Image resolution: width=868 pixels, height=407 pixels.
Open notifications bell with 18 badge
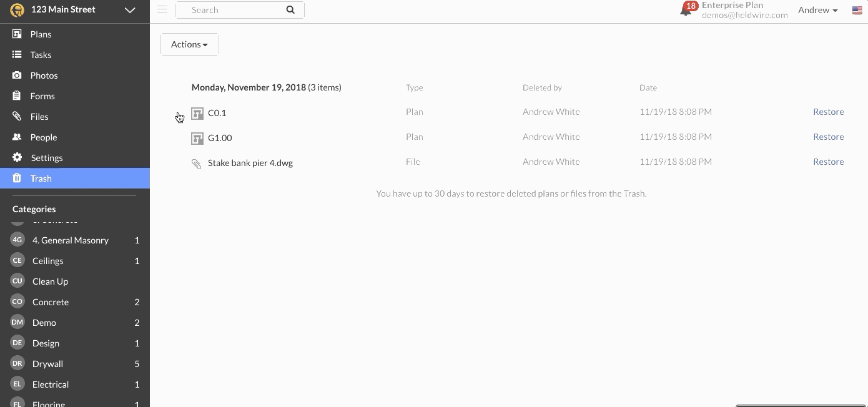point(688,9)
